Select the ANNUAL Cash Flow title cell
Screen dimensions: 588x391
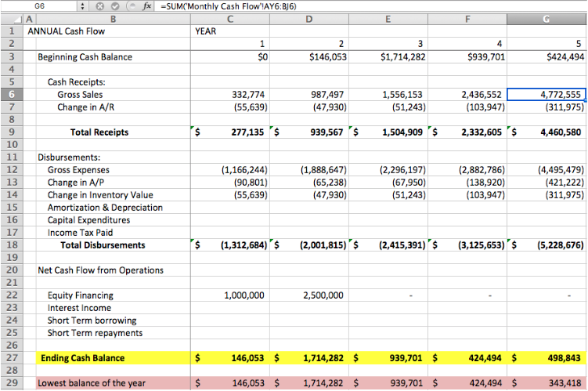[67, 31]
